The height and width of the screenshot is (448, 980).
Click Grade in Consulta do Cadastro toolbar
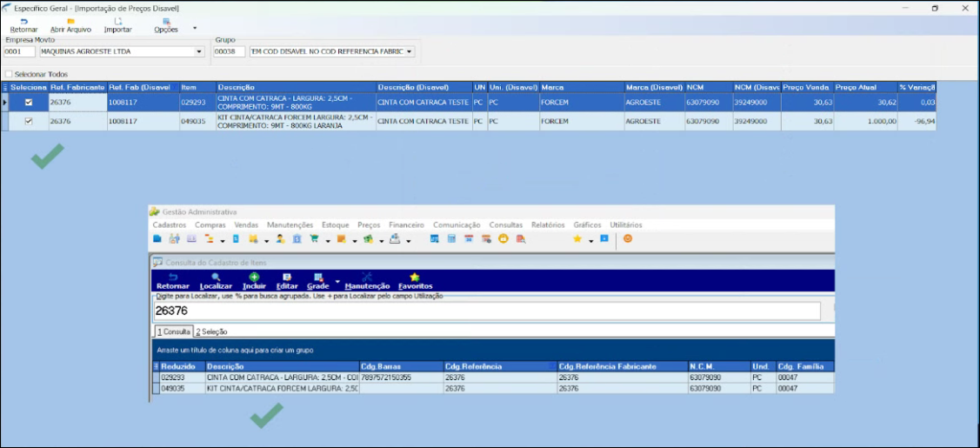coord(318,281)
